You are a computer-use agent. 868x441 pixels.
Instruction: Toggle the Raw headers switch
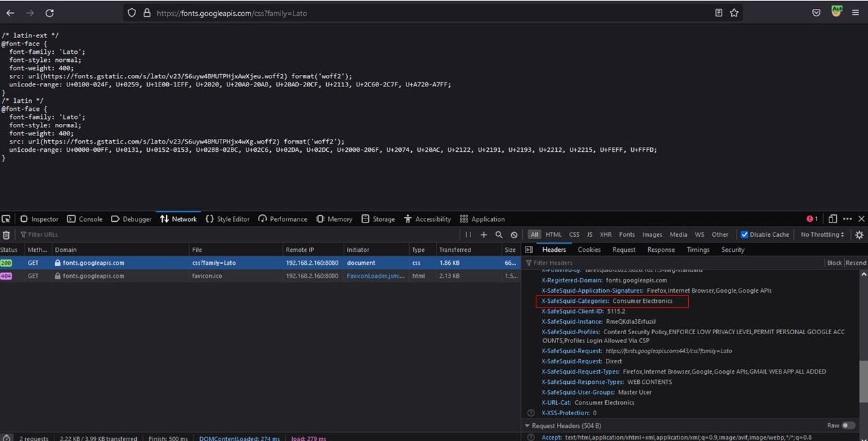point(848,425)
